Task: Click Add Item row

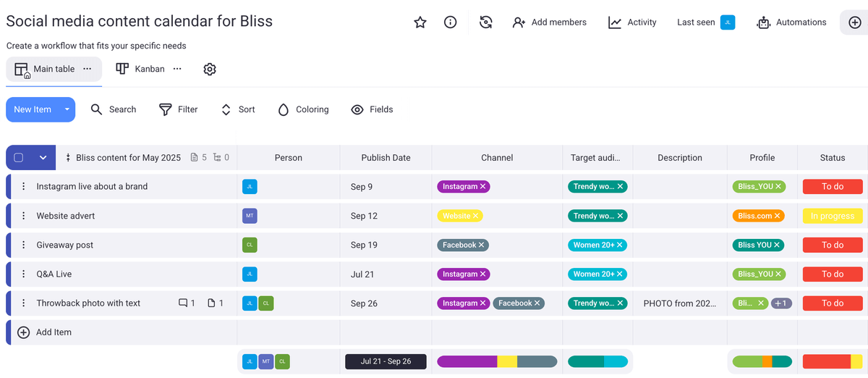Action: [54, 332]
